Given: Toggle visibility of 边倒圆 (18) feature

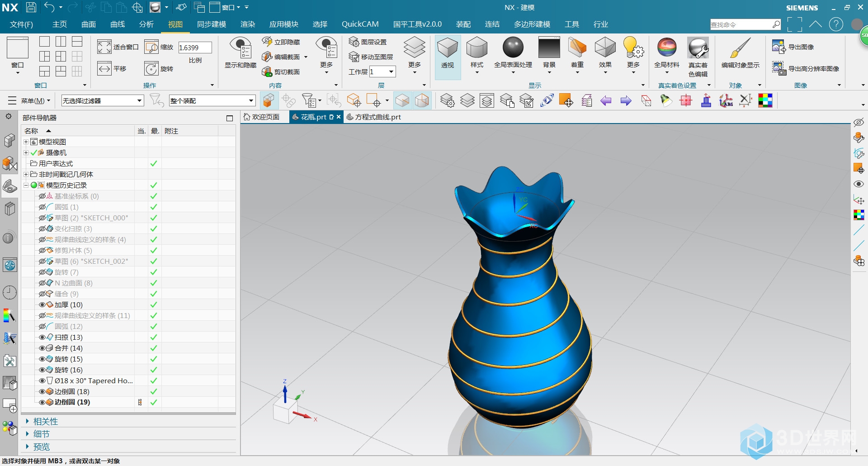Looking at the screenshot, I should coord(42,391).
